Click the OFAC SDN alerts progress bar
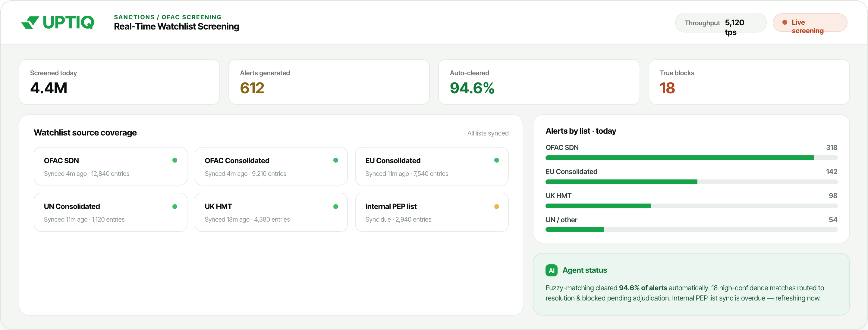The image size is (868, 330). (x=691, y=157)
